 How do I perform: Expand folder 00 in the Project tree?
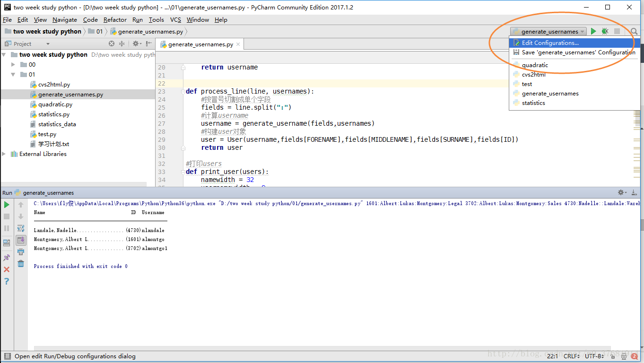[x=14, y=64]
